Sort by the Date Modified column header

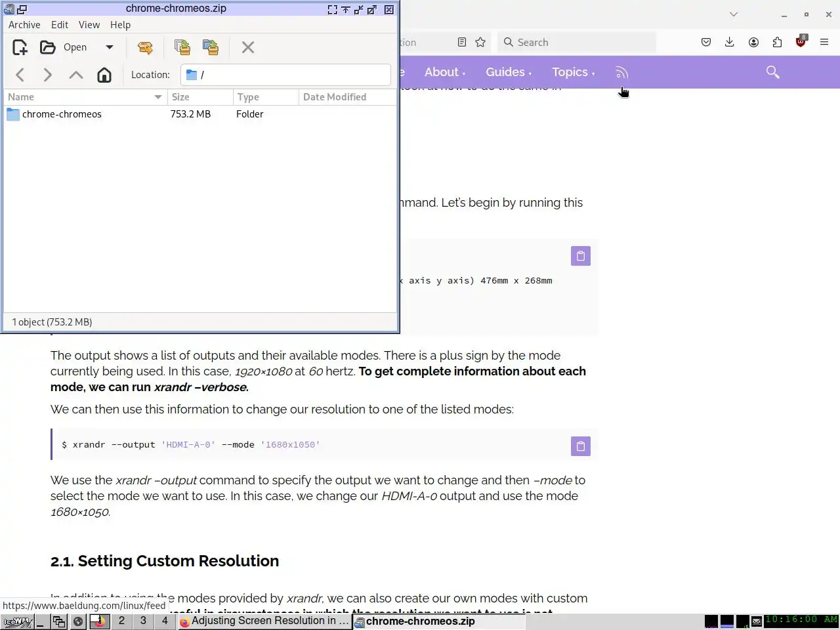(347, 97)
